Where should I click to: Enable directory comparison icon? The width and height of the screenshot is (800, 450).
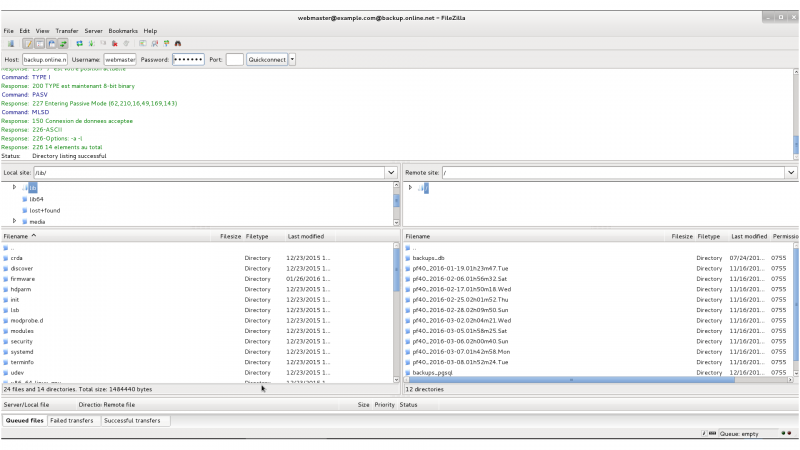click(x=154, y=44)
